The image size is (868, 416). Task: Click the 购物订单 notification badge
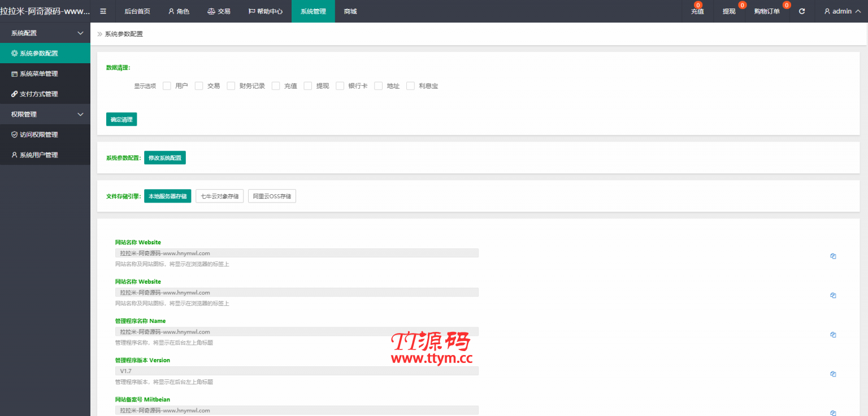coord(787,5)
